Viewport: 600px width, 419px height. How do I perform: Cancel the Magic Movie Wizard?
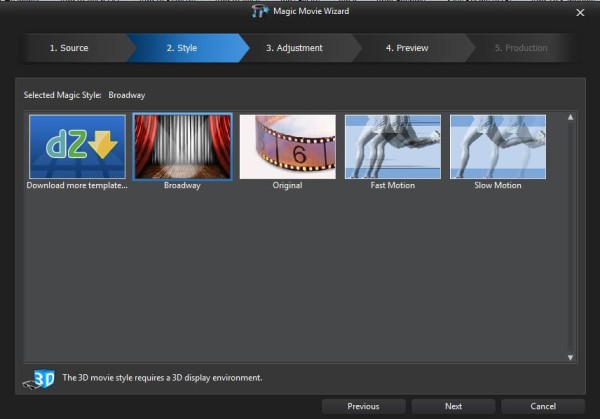point(543,406)
